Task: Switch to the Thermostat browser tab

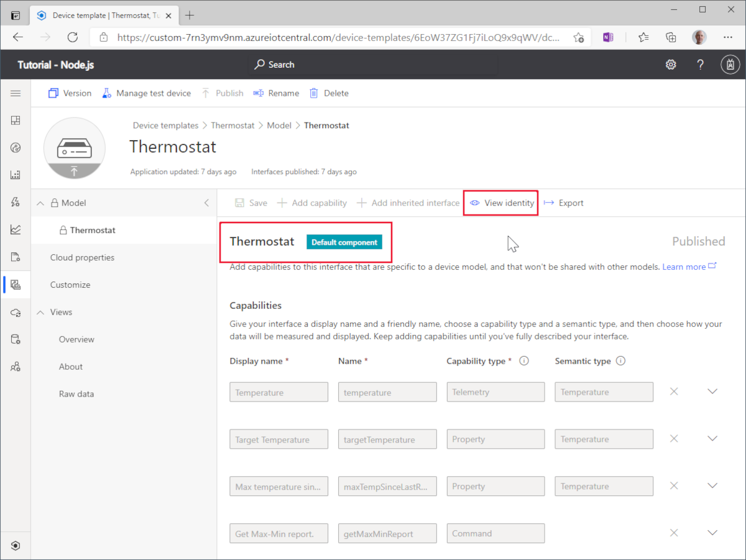Action: pyautogui.click(x=99, y=15)
